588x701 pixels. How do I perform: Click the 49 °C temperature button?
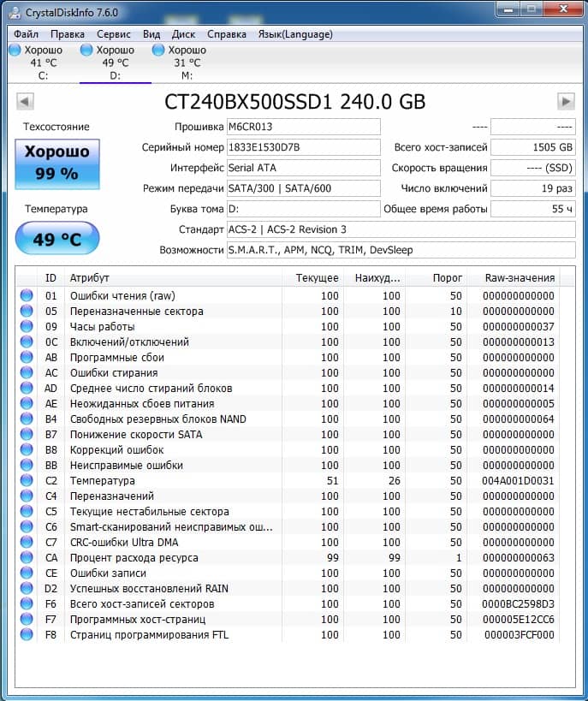pyautogui.click(x=57, y=239)
